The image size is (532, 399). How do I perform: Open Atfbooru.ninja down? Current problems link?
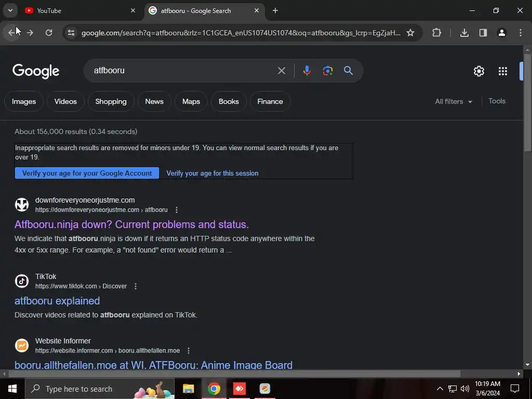(x=131, y=224)
